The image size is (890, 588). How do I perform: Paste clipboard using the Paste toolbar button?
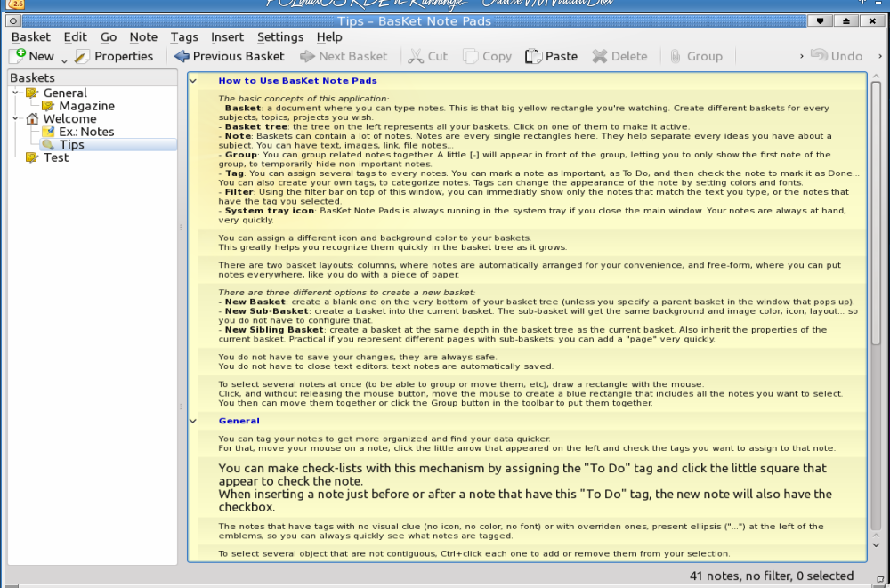click(x=551, y=56)
